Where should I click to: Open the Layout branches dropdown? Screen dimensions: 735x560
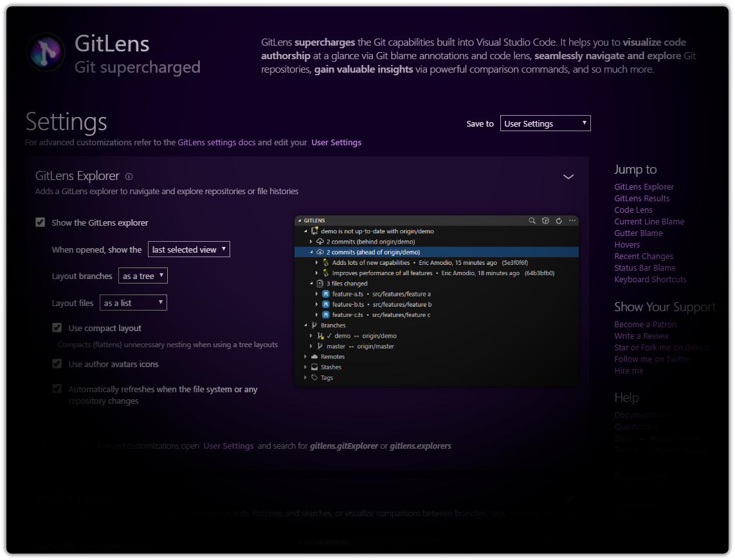click(142, 275)
